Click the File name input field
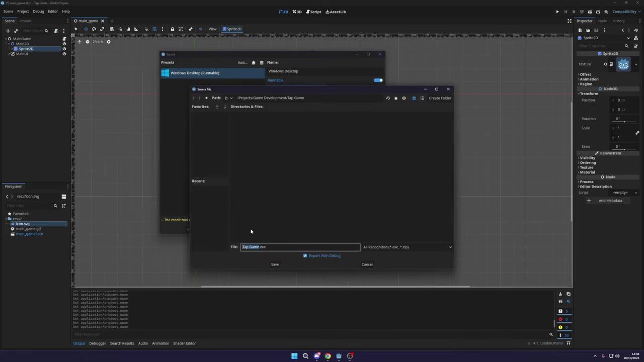Image resolution: width=644 pixels, height=362 pixels. point(300,247)
